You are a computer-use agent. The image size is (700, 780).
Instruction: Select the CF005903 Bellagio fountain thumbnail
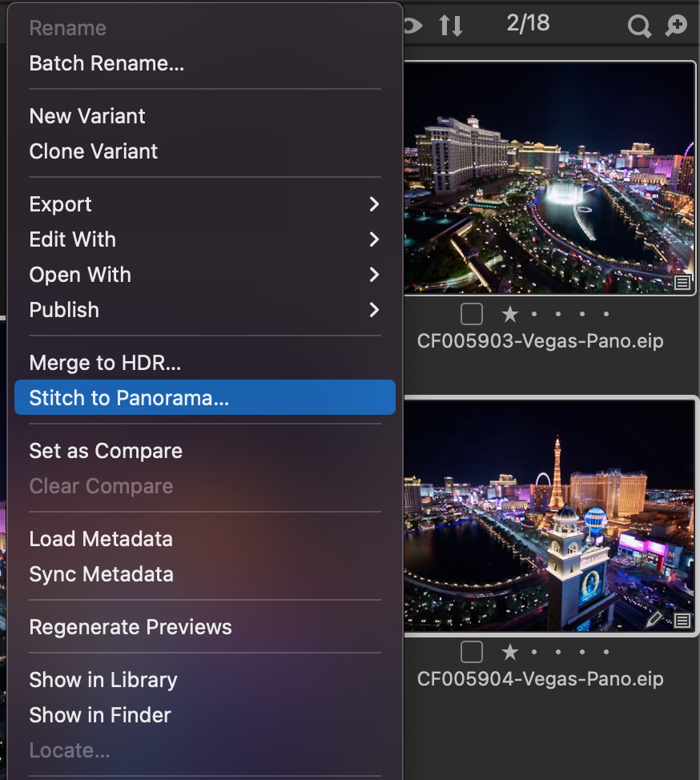point(549,178)
